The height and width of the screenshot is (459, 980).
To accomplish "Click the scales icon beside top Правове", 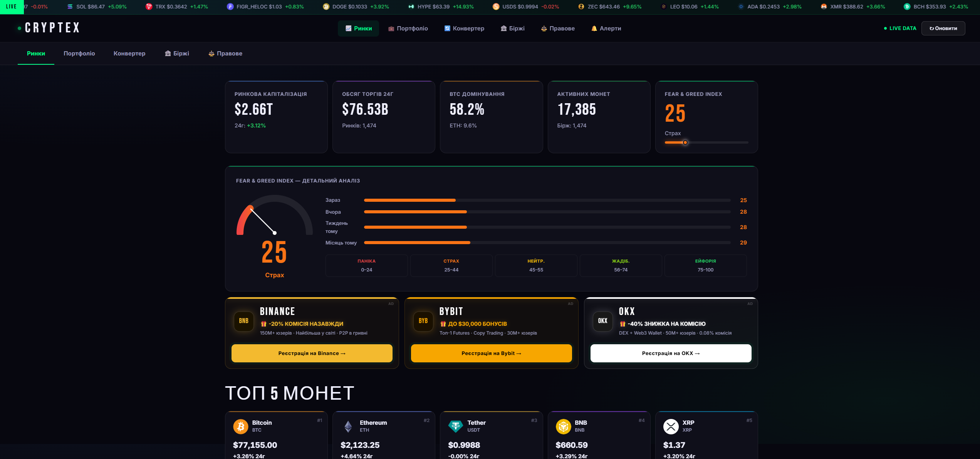I will click(x=544, y=28).
